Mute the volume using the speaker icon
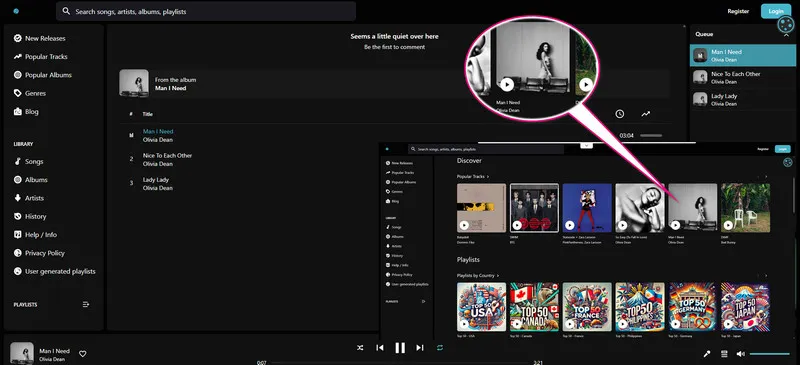Screen dimensions: 800x365 (740, 354)
